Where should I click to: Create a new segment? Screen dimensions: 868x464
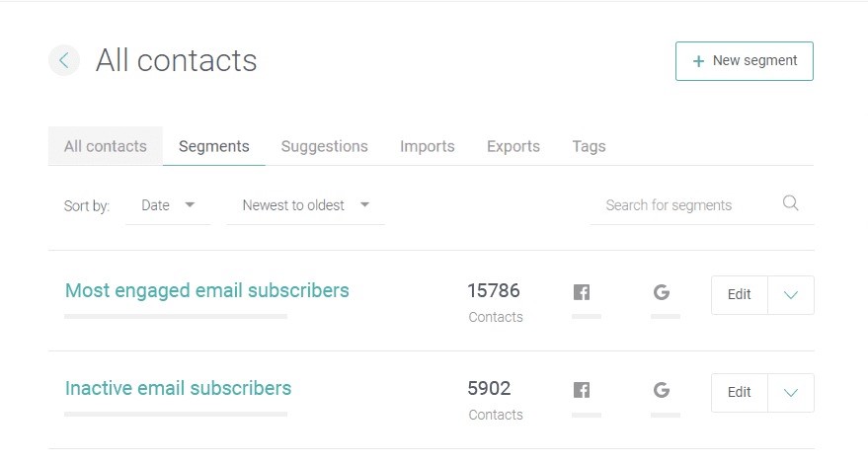point(744,61)
